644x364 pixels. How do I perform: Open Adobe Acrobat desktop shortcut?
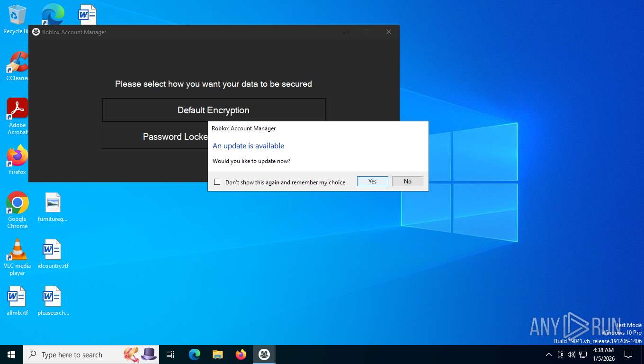[x=18, y=117]
